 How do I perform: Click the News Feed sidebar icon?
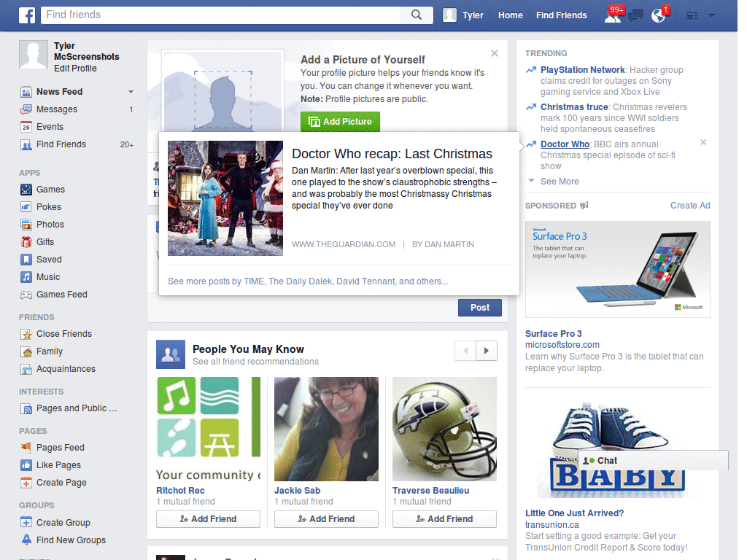pos(26,91)
